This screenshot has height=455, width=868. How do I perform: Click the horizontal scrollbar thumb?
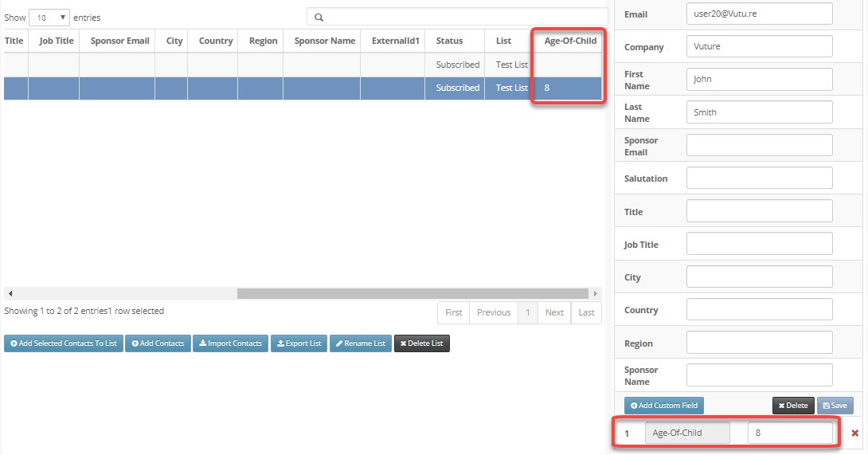click(x=412, y=294)
